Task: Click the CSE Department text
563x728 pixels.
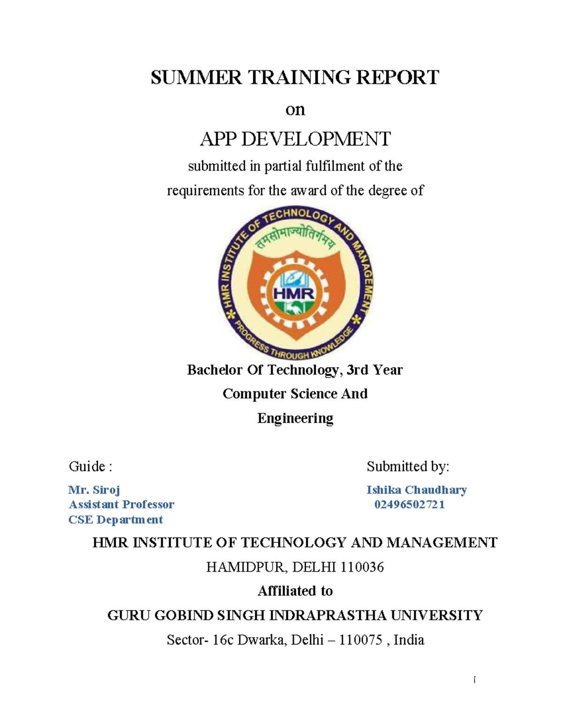Action: 115,519
